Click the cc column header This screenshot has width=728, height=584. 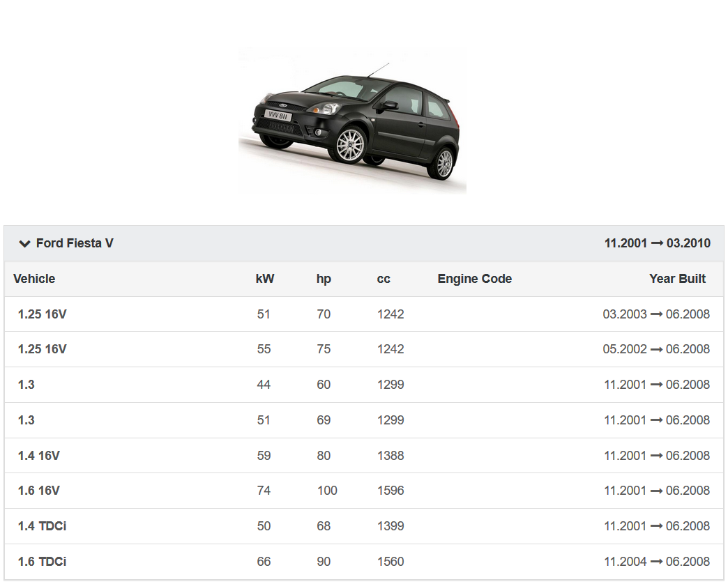(384, 279)
